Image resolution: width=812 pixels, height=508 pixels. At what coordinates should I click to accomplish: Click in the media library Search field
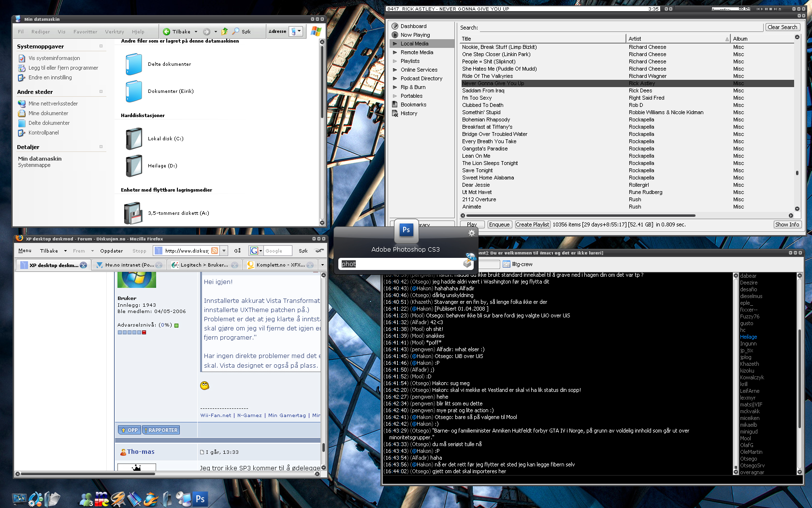[621, 28]
